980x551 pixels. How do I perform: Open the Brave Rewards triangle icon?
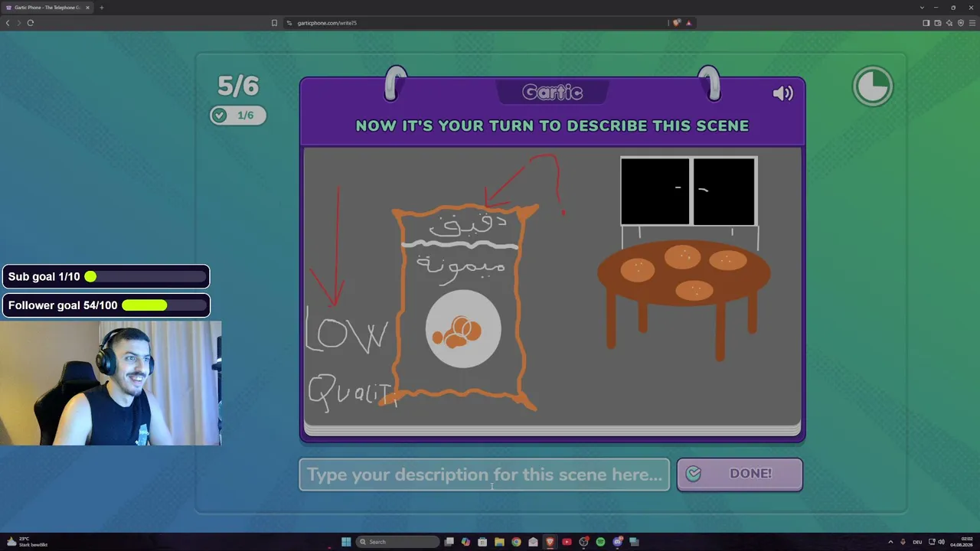pyautogui.click(x=688, y=23)
